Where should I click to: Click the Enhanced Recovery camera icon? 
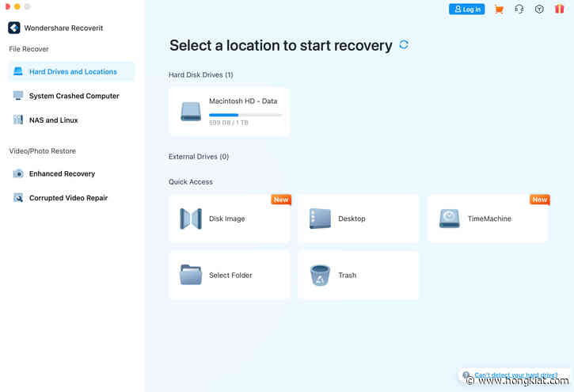tap(18, 174)
